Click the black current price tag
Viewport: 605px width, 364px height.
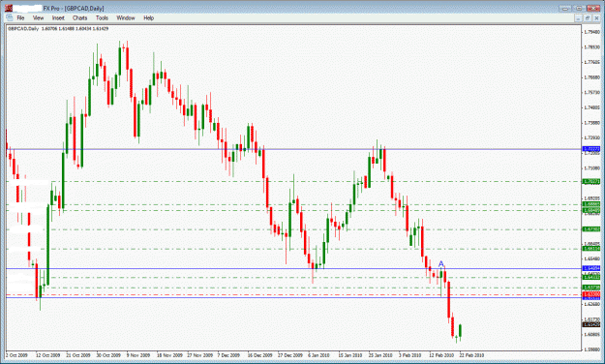(591, 324)
